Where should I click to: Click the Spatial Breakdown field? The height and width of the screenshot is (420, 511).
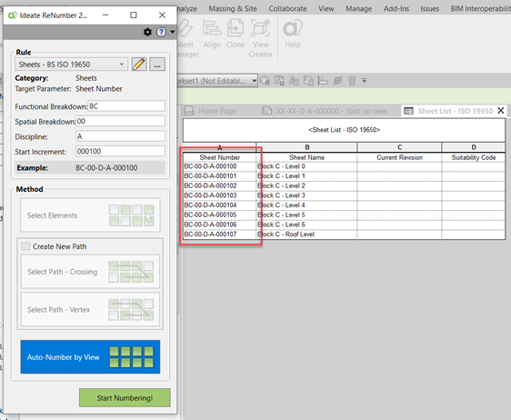point(120,121)
